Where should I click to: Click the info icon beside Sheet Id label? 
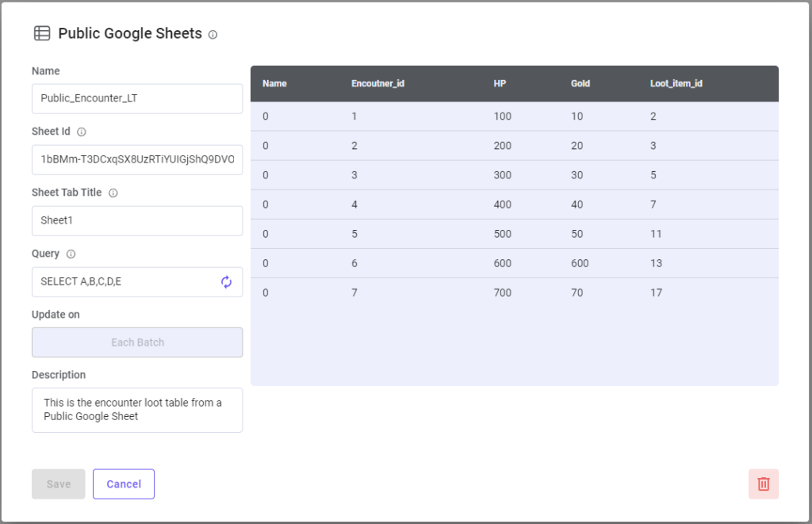coord(81,132)
